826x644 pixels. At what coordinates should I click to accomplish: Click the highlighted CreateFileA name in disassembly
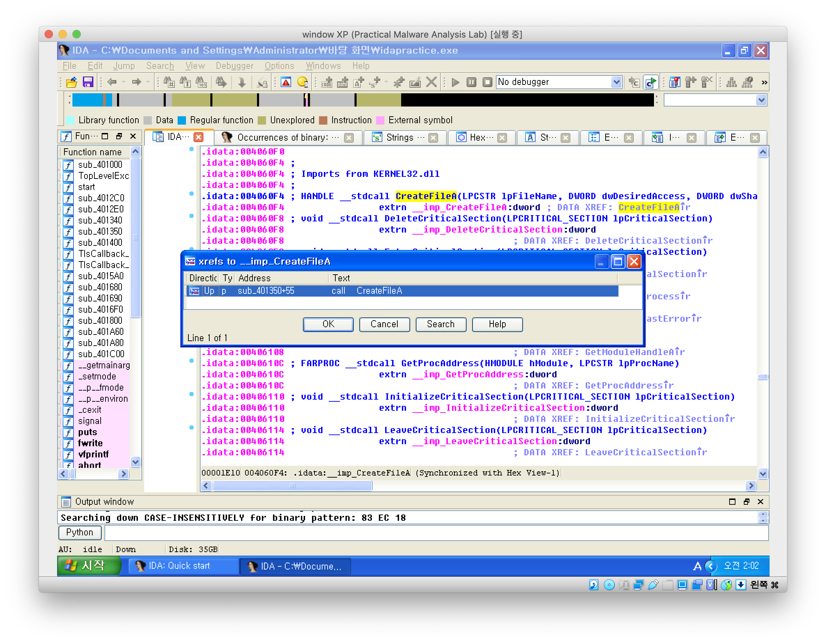pos(426,196)
